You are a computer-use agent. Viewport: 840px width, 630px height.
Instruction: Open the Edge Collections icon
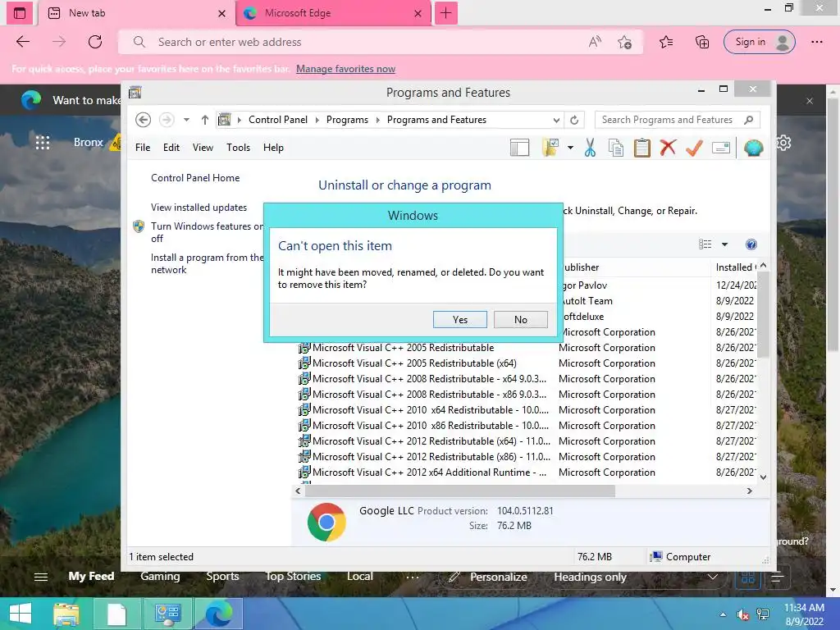point(702,42)
